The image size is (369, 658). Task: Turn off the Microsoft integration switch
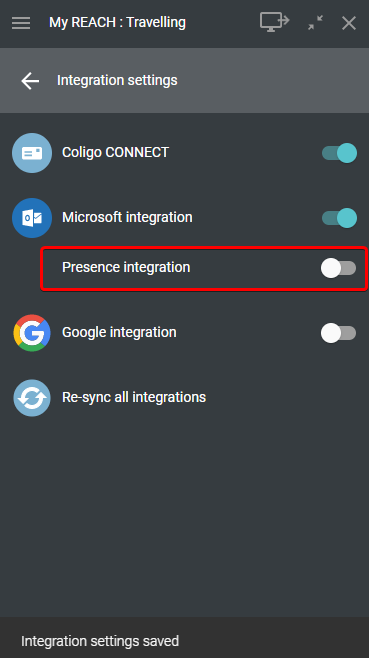(x=339, y=218)
